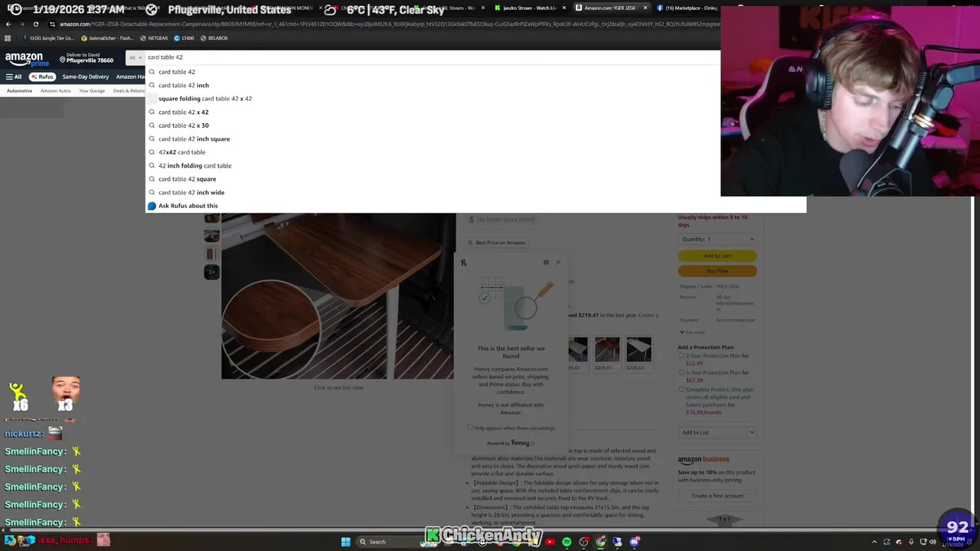Check the Complete Protect plan box
980x551 pixels.
click(x=681, y=390)
